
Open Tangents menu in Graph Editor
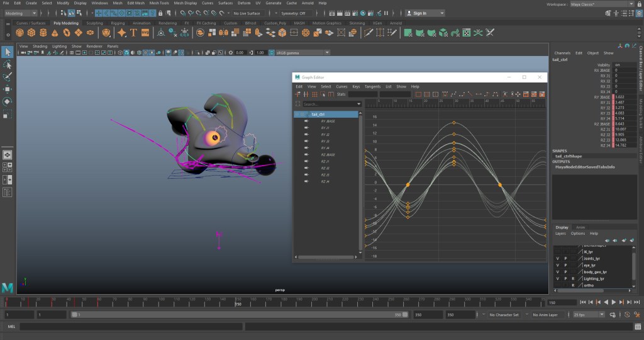(372, 86)
